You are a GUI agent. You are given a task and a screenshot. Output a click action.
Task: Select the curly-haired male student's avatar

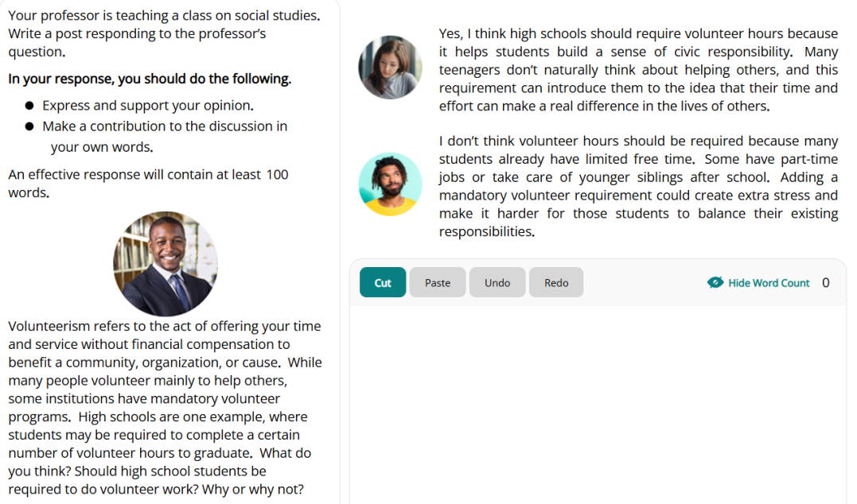(x=390, y=184)
